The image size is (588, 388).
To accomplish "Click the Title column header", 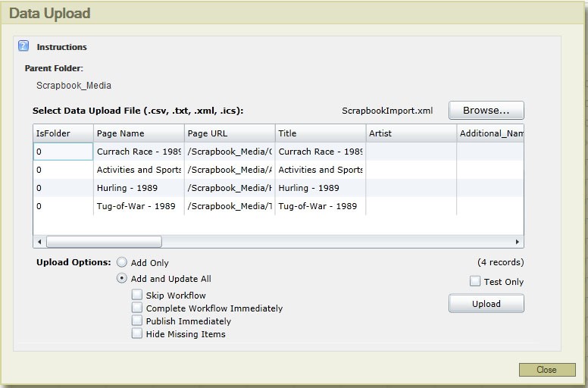I will click(x=321, y=133).
